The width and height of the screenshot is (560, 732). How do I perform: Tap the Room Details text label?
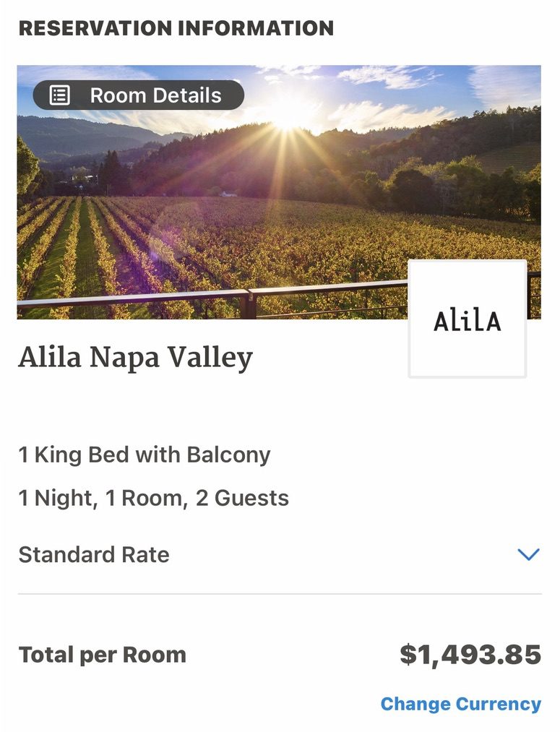point(156,95)
